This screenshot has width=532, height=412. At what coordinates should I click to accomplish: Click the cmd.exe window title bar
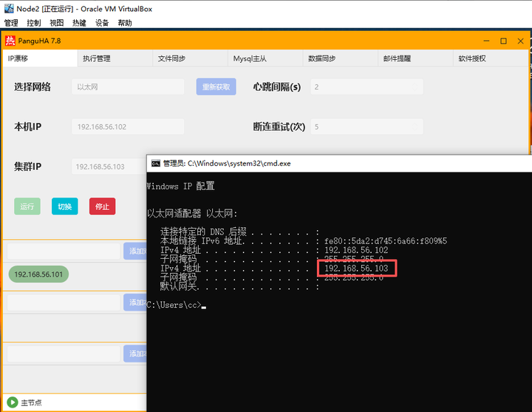(x=339, y=163)
